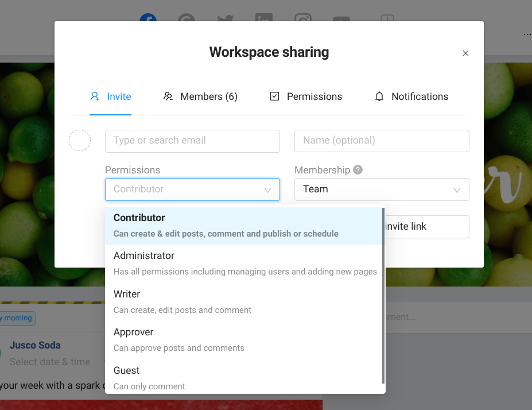The width and height of the screenshot is (532, 410).
Task: Click the Facebook icon behind the dialog
Action: point(148,17)
